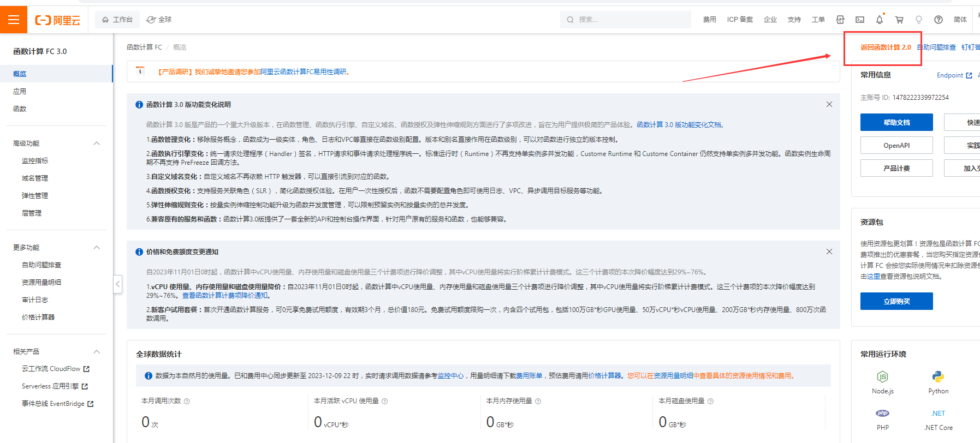
Task: Open 查看函数计算计费项降价通知 link
Action: 225,296
